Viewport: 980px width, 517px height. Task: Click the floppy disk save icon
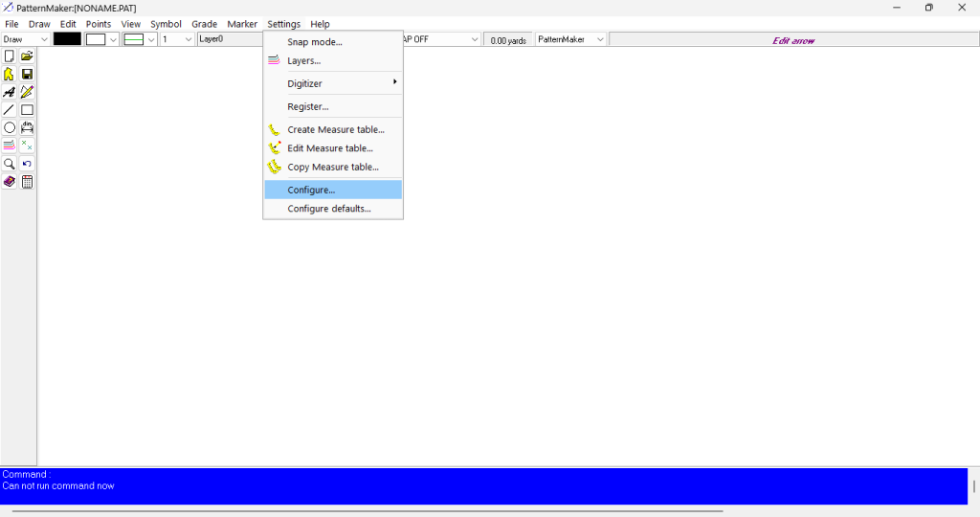[x=27, y=75]
